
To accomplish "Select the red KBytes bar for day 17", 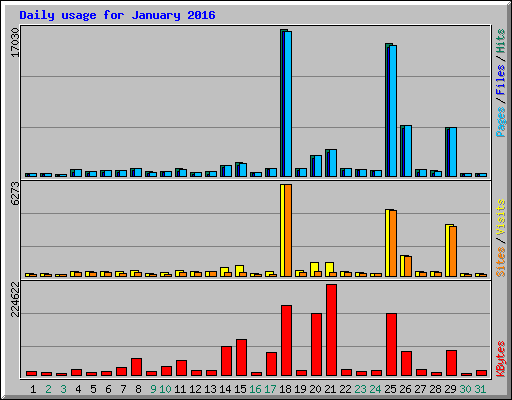I will point(271,364).
